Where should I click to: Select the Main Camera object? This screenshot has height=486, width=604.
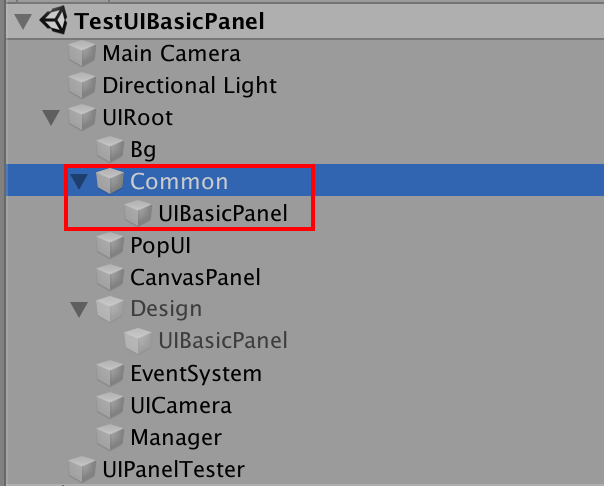(x=171, y=53)
